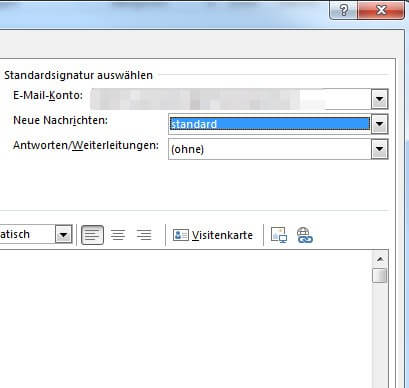Close the signature dialog window
Image resolution: width=409 pixels, height=388 pixels.
tap(381, 10)
